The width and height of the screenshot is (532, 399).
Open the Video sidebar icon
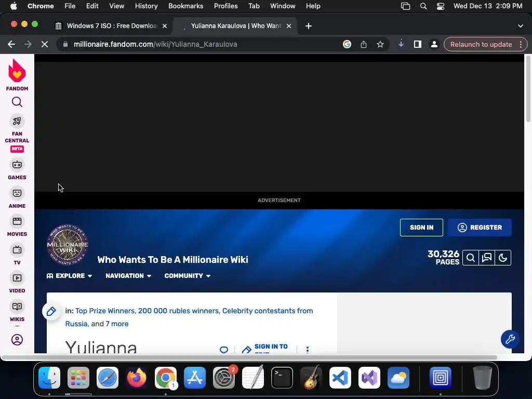17,278
